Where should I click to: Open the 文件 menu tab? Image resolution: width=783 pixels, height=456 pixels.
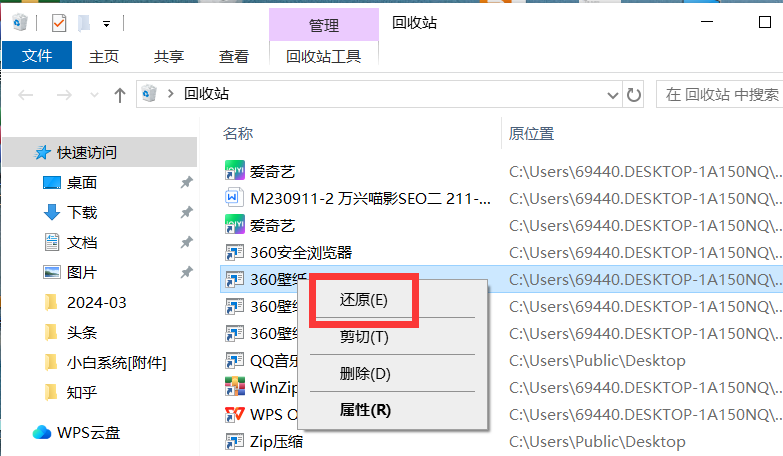pyautogui.click(x=37, y=55)
